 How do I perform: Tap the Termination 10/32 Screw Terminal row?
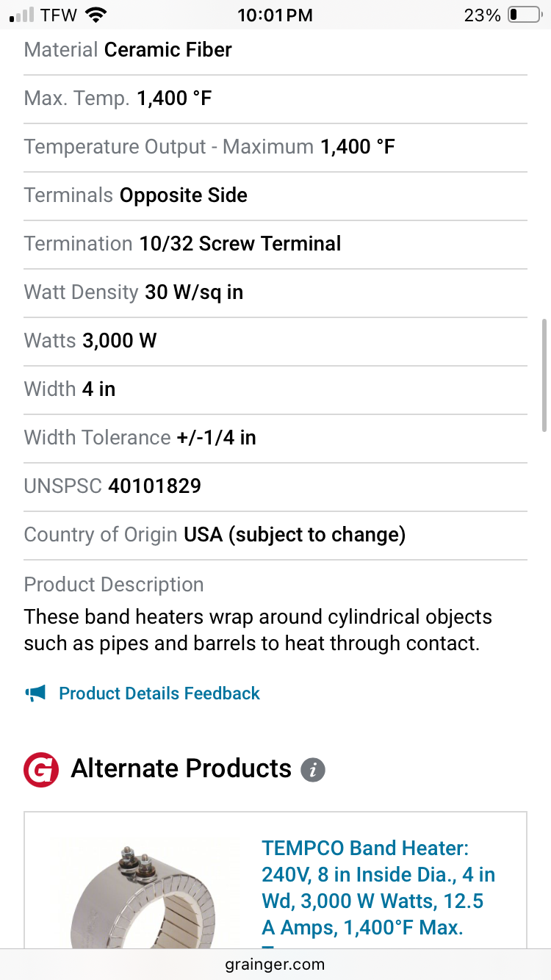[x=182, y=243]
